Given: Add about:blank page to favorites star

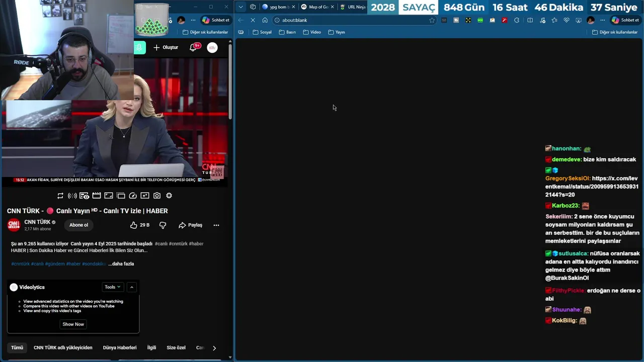Looking at the screenshot, I should click(x=432, y=20).
